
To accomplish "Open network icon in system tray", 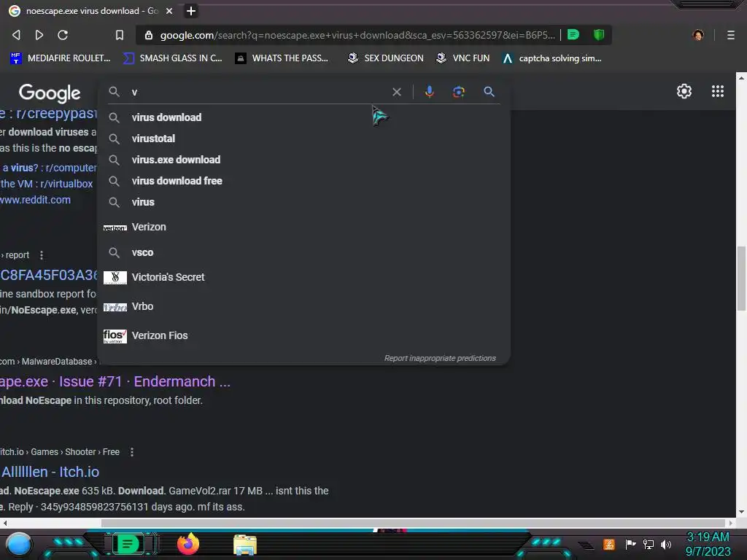I will click(649, 544).
